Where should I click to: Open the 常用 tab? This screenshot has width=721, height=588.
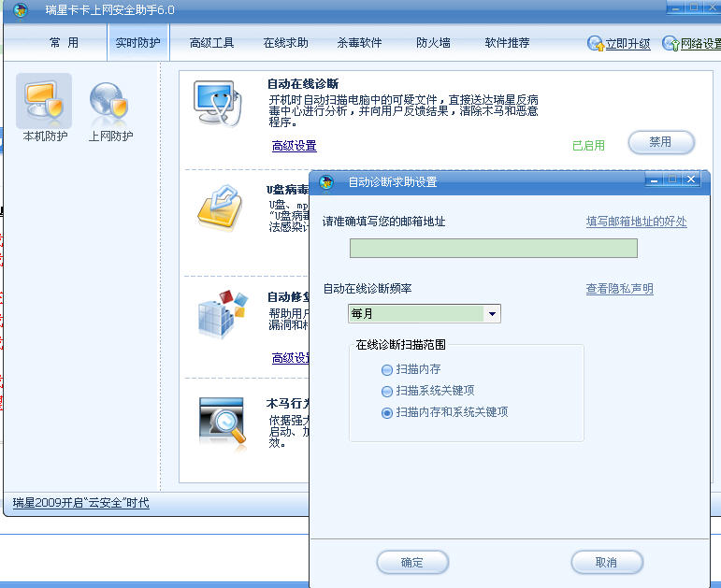[x=64, y=43]
